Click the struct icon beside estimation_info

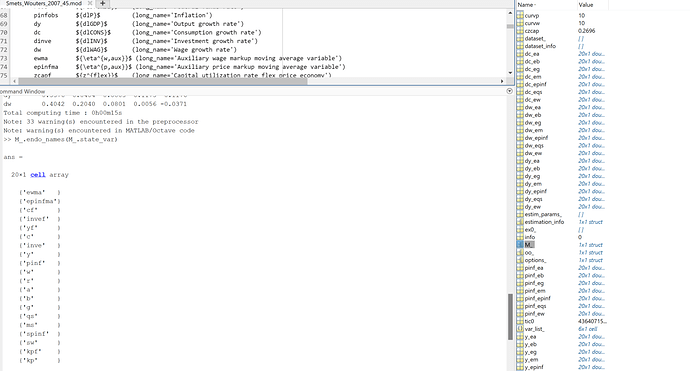(520, 222)
